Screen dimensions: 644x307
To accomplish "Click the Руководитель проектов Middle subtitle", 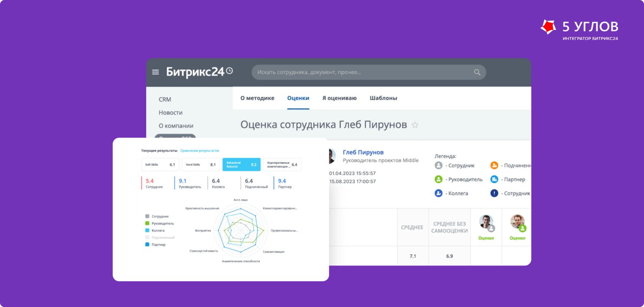I will (x=381, y=160).
